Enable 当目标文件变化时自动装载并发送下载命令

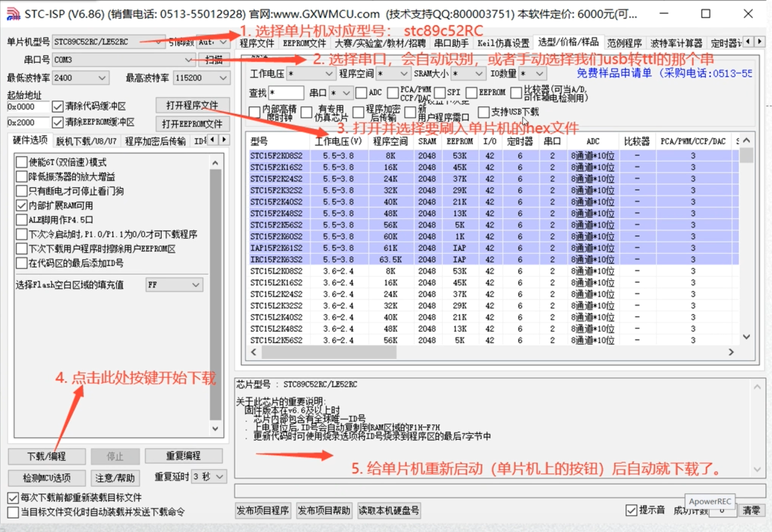tap(13, 512)
